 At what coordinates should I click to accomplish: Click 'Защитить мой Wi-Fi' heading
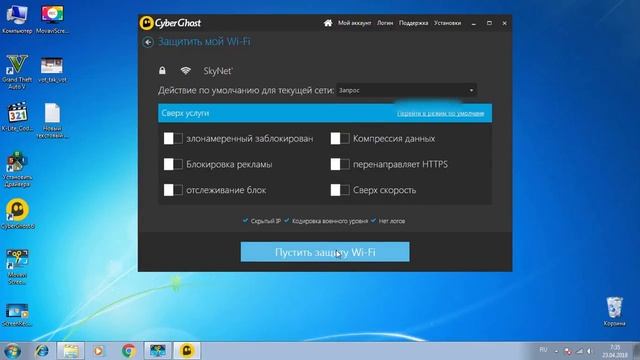(x=204, y=42)
